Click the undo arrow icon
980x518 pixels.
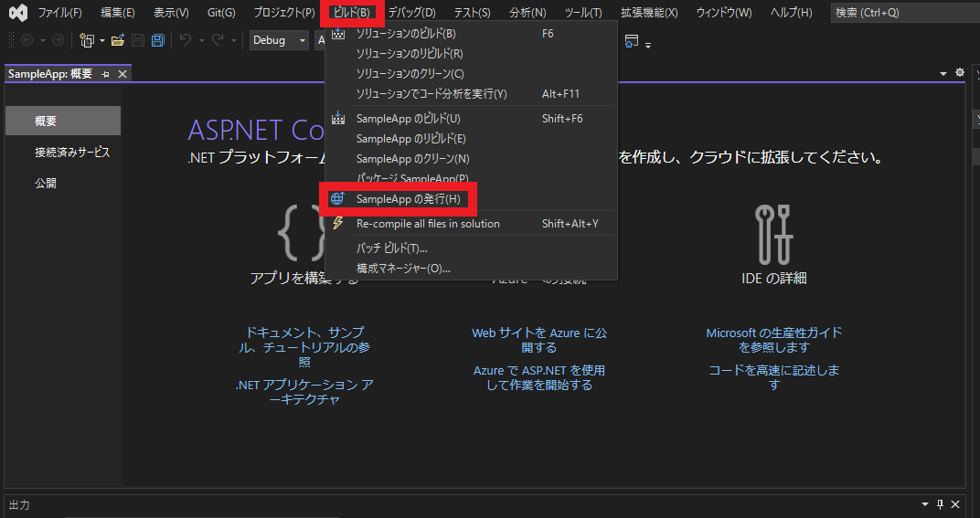186,40
